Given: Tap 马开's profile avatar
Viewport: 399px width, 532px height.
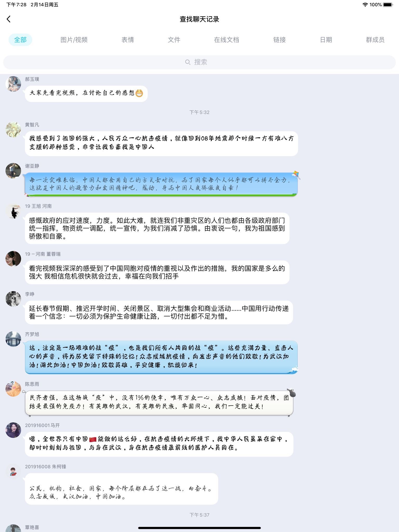Looking at the screenshot, I should 13,430.
